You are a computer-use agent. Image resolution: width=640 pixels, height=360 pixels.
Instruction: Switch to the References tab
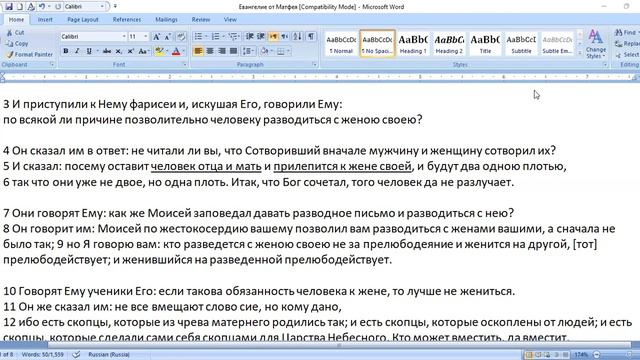pyautogui.click(x=127, y=20)
